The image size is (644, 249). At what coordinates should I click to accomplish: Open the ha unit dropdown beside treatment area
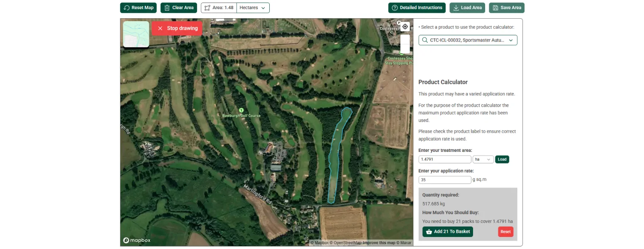point(483,159)
